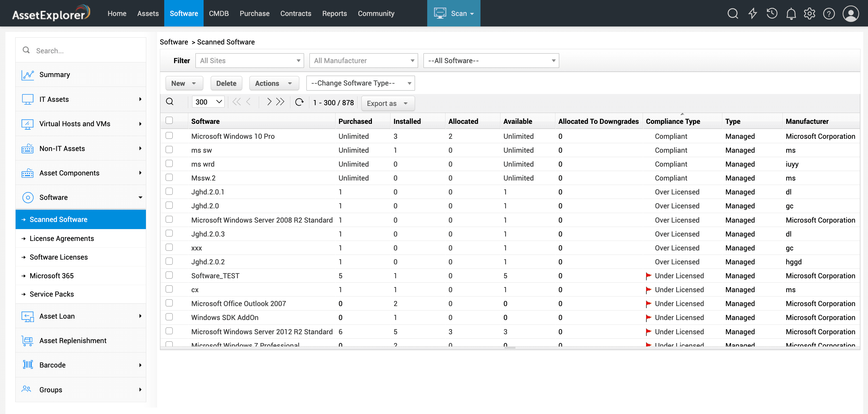Screen dimensions: 868x414
Task: Jump to the last page arrows
Action: (x=280, y=102)
